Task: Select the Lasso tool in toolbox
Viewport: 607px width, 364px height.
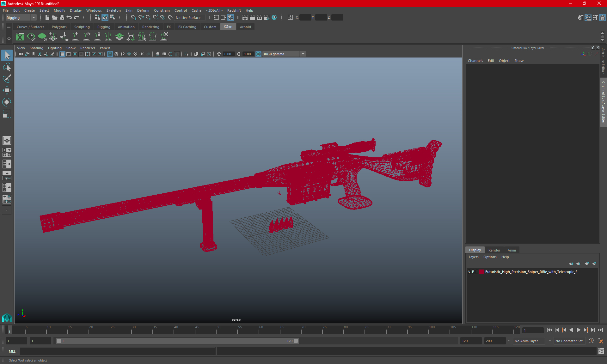Action: pyautogui.click(x=7, y=67)
